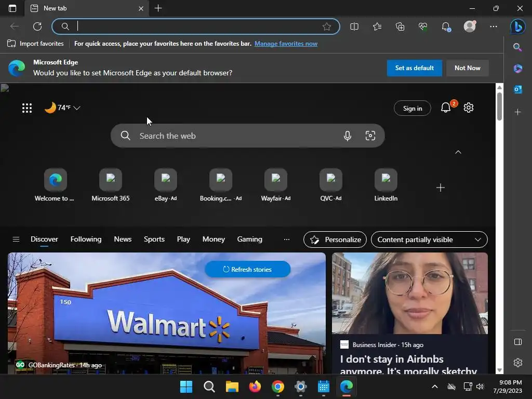Open the Business Insider Airbnb story
This screenshot has width=532, height=399.
[410, 313]
